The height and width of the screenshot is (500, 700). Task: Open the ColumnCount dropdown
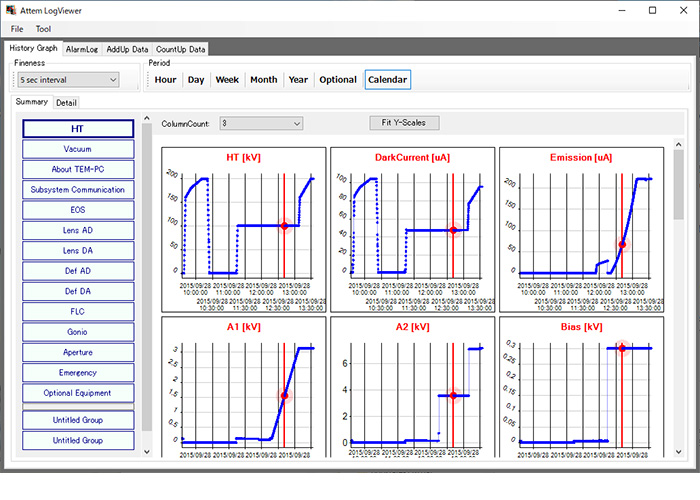(x=261, y=124)
